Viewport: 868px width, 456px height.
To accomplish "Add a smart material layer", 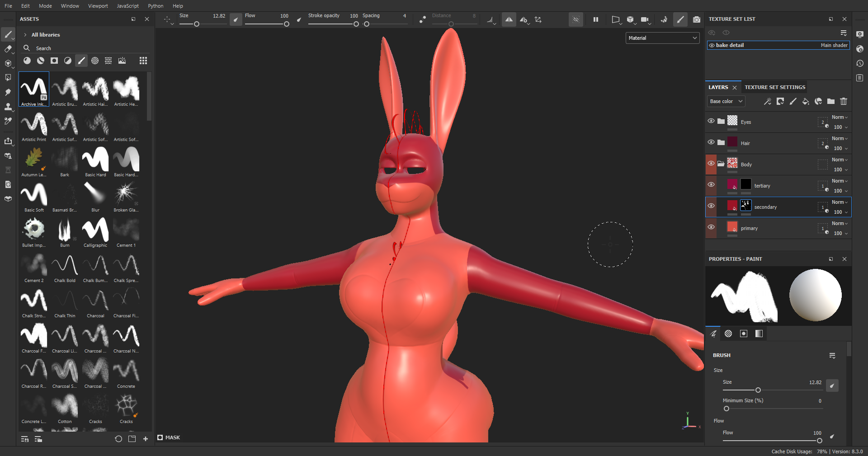I will click(818, 101).
